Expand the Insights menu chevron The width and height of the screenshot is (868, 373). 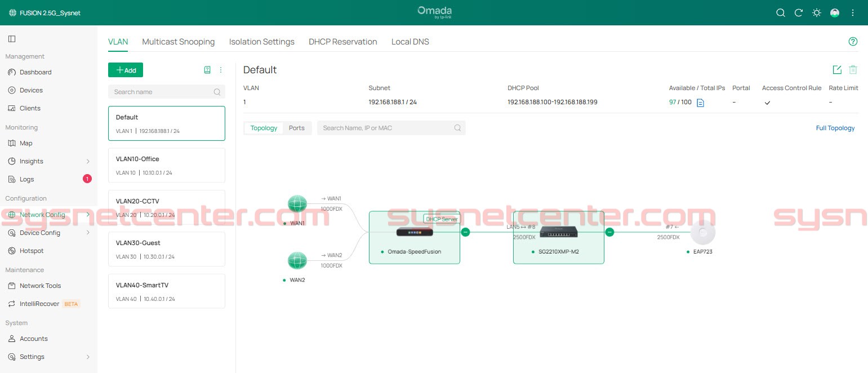pos(87,162)
